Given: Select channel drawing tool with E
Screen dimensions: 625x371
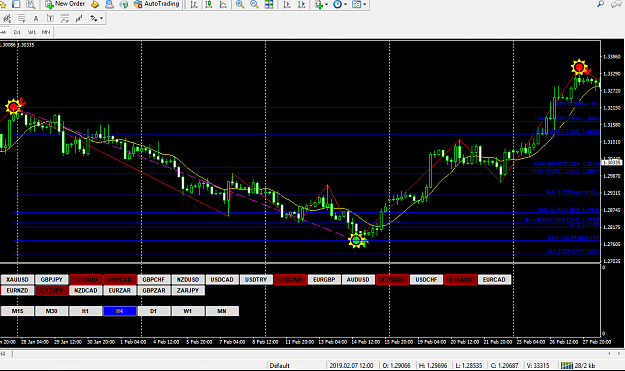Looking at the screenshot, I should point(7,18).
